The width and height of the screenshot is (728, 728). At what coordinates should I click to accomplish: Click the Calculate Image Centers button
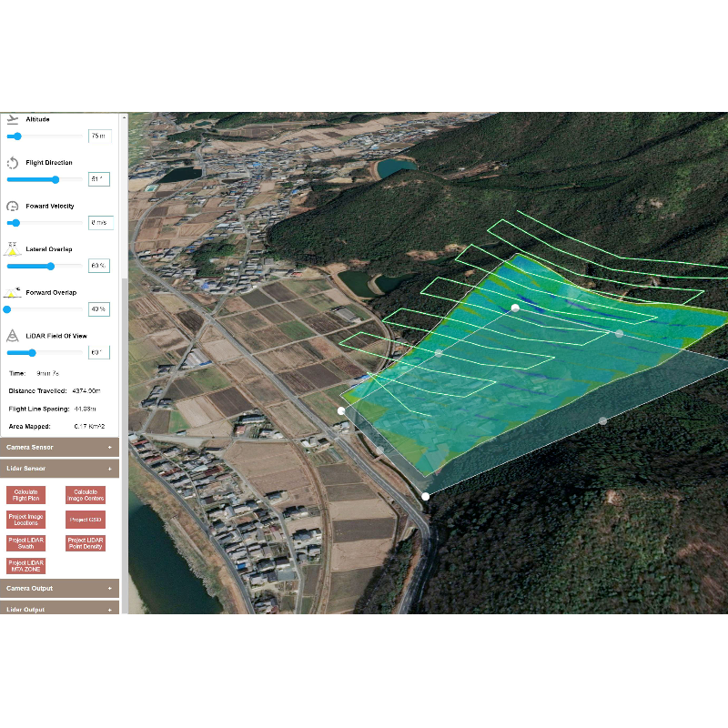(x=86, y=495)
